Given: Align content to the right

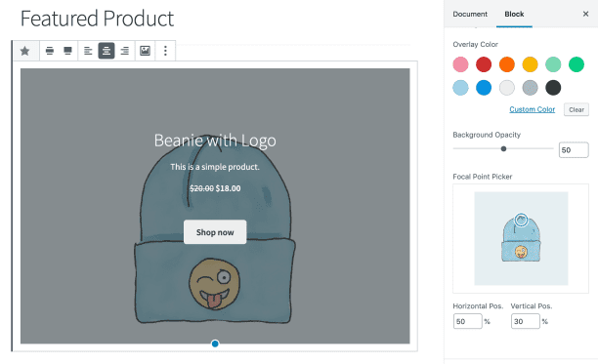Looking at the screenshot, I should point(125,51).
